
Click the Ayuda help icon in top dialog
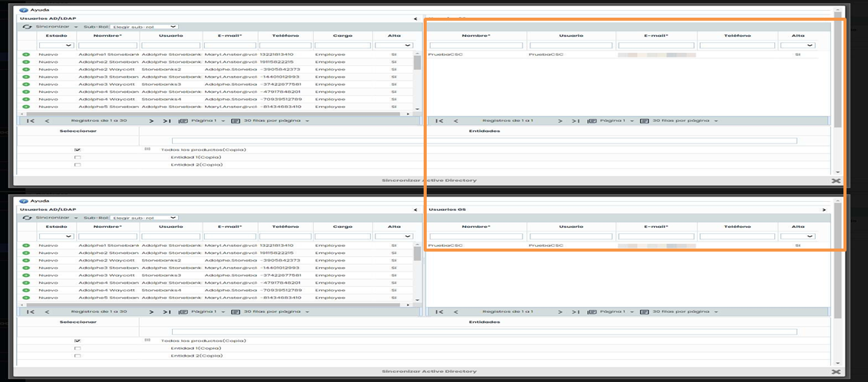coord(23,10)
